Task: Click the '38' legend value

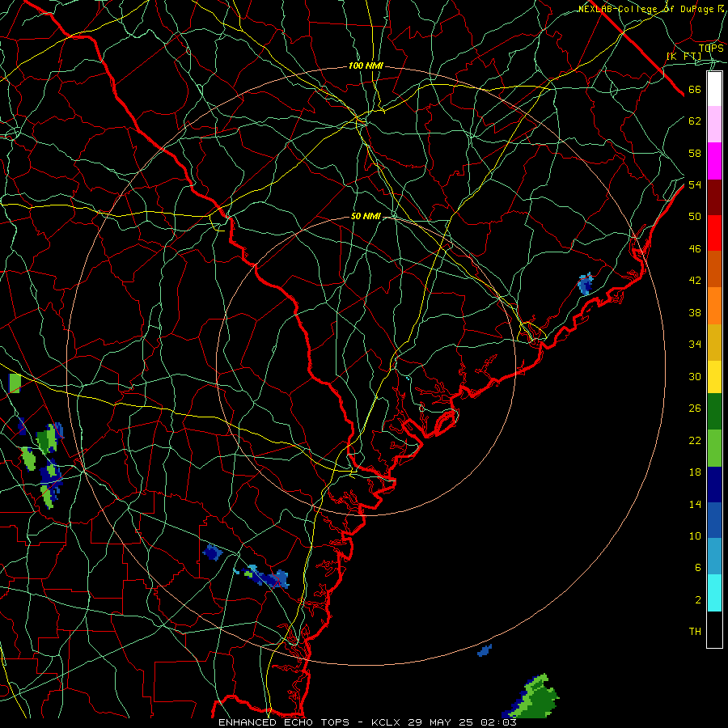Action: pyautogui.click(x=695, y=312)
